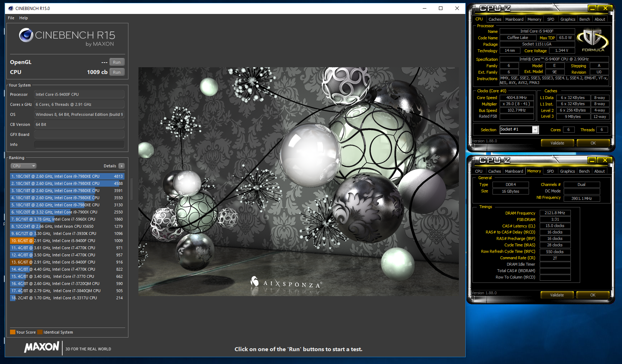Select rank 18 i5-3317U ranking row
Image resolution: width=622 pixels, height=364 pixels.
(67, 298)
